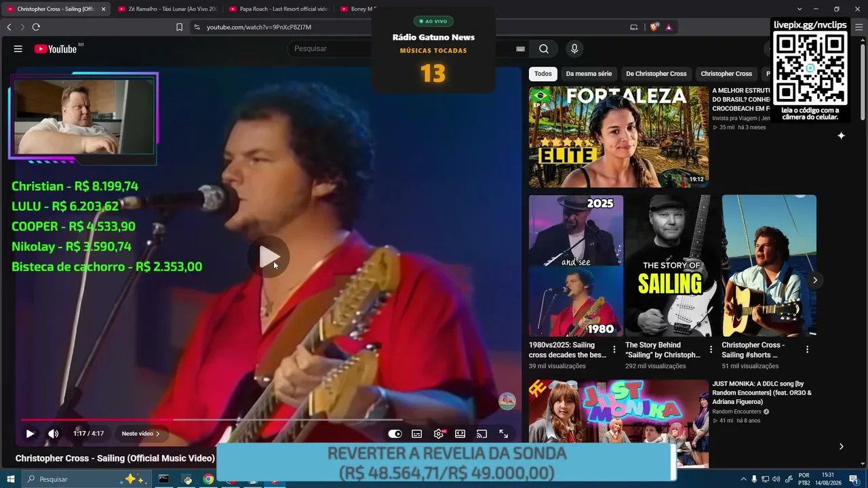Open "Christopher Cross - Sailing #shorts" title link
Screen dimensions: 868x488
coord(753,350)
